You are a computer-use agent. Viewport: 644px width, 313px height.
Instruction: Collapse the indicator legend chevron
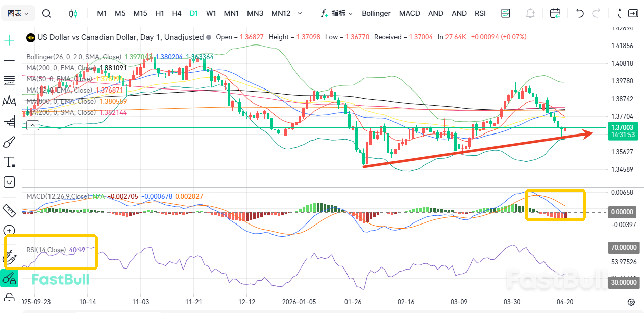pos(32,125)
